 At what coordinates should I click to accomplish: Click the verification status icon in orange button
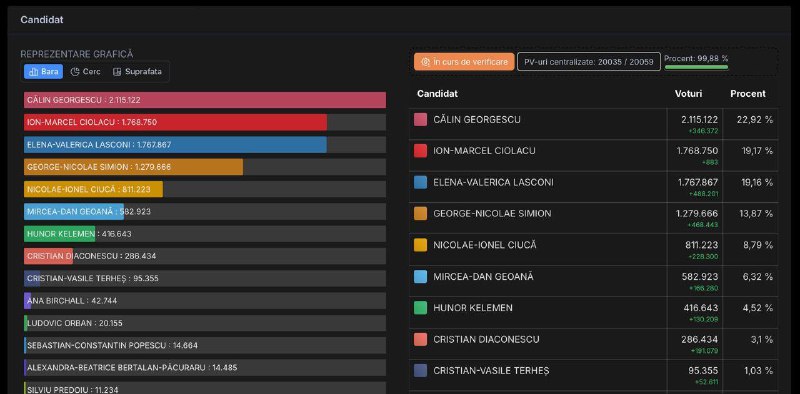426,62
